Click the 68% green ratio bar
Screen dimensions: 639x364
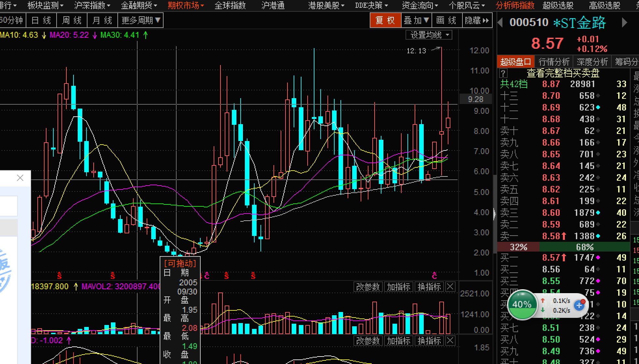585,247
